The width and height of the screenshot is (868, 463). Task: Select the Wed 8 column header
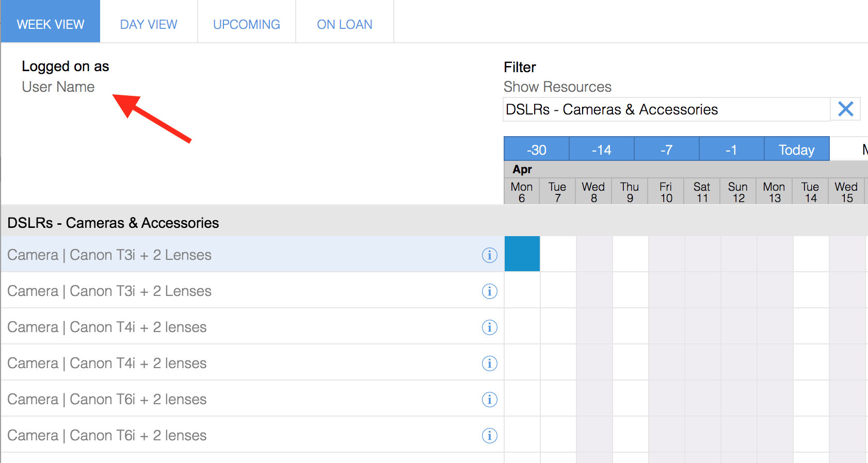(593, 192)
